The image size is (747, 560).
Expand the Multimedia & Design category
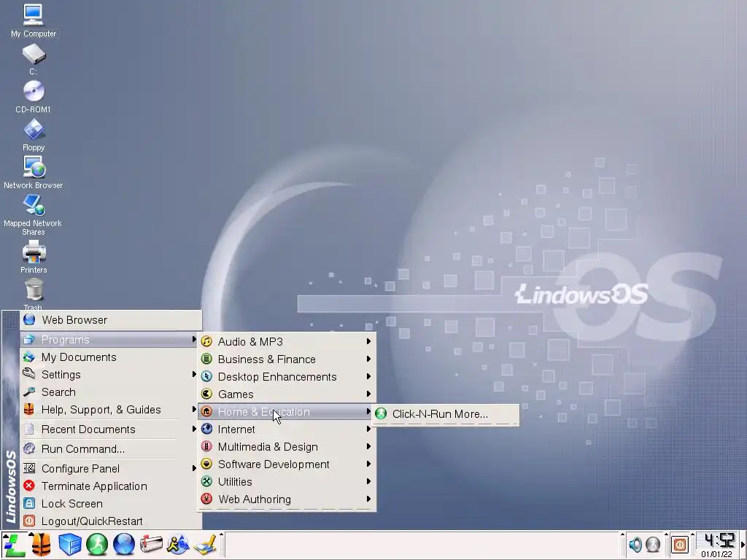pos(286,447)
